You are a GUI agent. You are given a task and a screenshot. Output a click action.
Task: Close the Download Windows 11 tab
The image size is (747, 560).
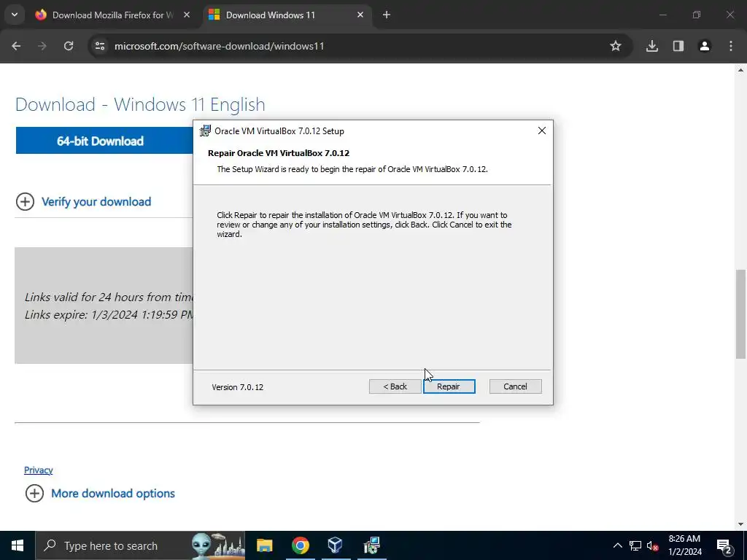[x=360, y=15]
